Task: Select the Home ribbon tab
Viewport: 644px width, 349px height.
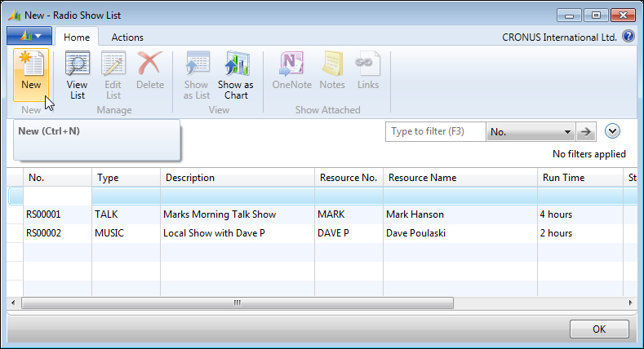Action: click(77, 38)
